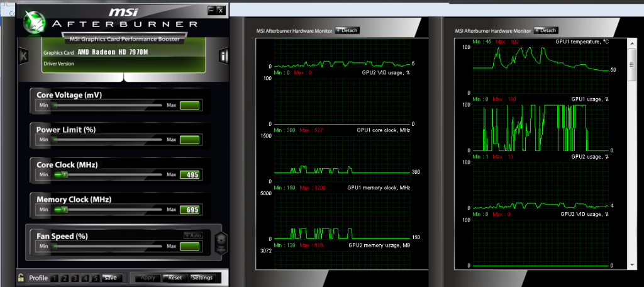Toggle User Define fan control button
The width and height of the screenshot is (644, 287).
click(221, 242)
